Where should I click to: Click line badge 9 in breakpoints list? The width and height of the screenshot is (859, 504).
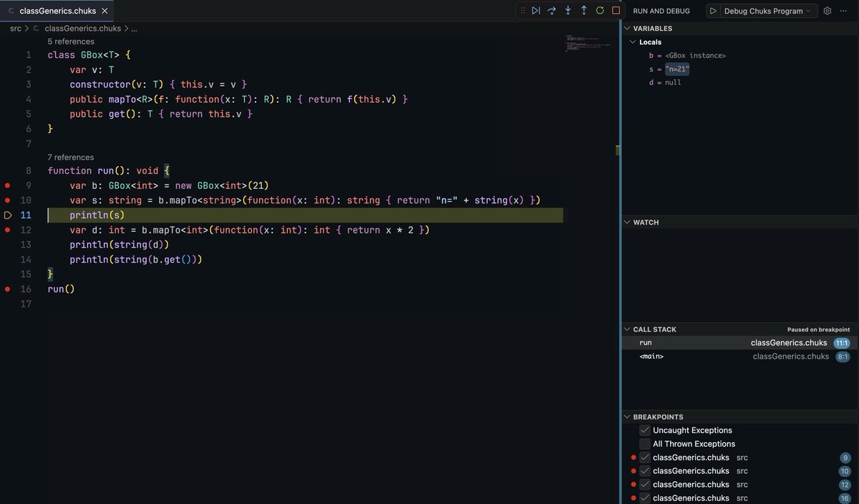[845, 457]
